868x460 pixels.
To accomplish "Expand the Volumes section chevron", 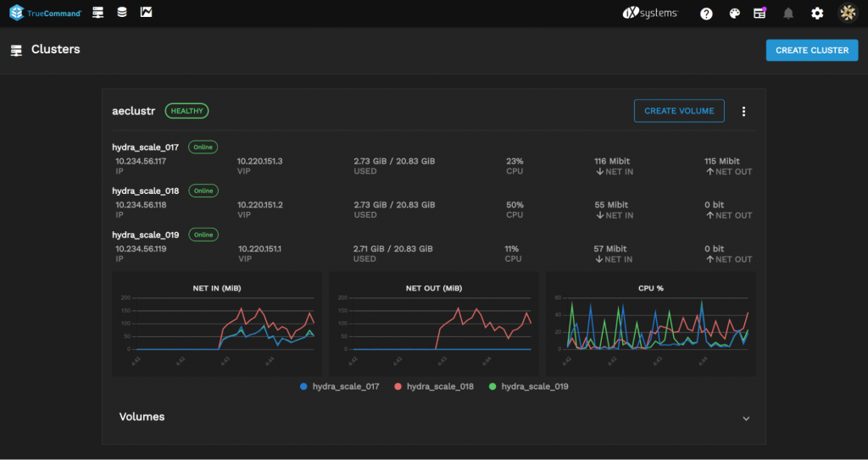I will coord(746,418).
